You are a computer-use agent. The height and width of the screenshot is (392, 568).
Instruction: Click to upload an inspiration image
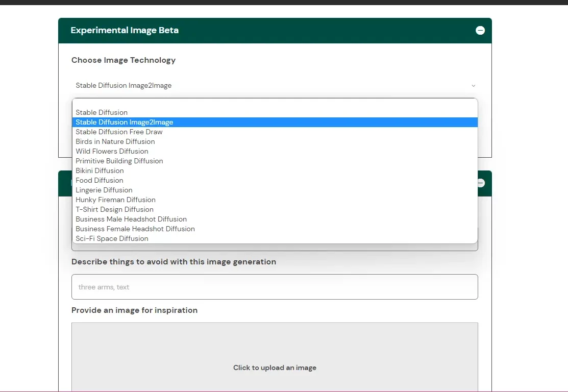[275, 367]
